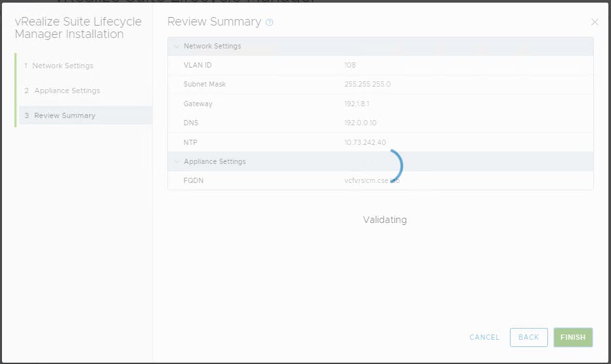Click Gateway value 192.1.8.1

[x=356, y=104]
